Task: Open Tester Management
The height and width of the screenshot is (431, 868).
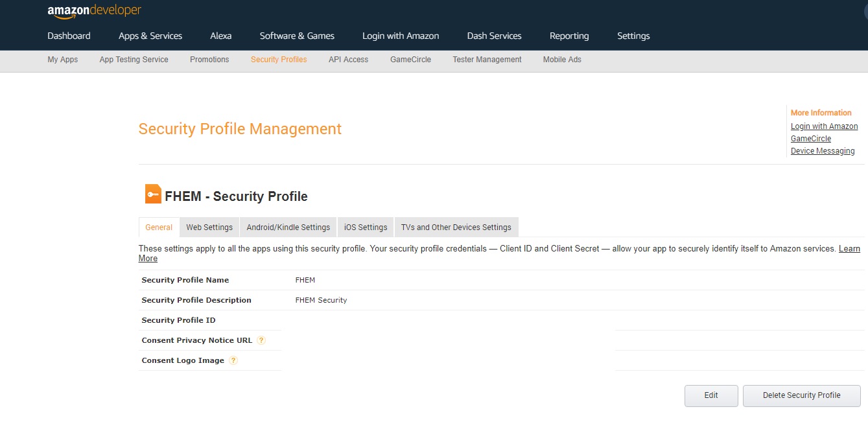Action: pyautogui.click(x=487, y=60)
